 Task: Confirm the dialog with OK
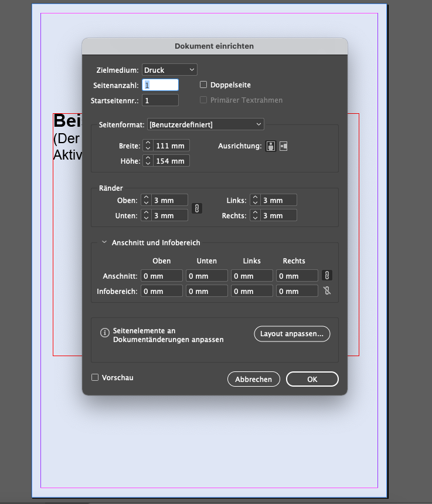(312, 380)
